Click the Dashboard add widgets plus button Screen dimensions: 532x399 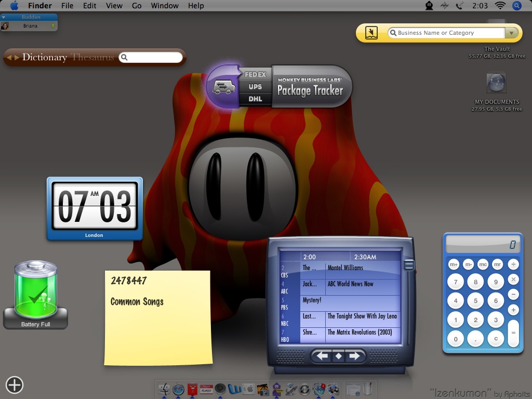click(x=14, y=385)
